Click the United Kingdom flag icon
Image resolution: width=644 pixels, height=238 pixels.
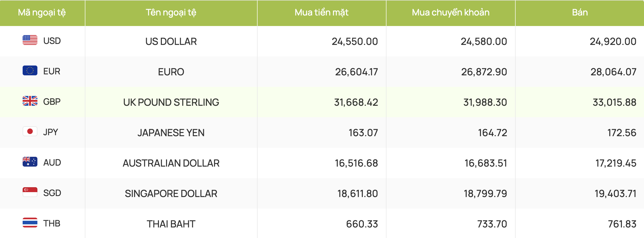click(30, 101)
